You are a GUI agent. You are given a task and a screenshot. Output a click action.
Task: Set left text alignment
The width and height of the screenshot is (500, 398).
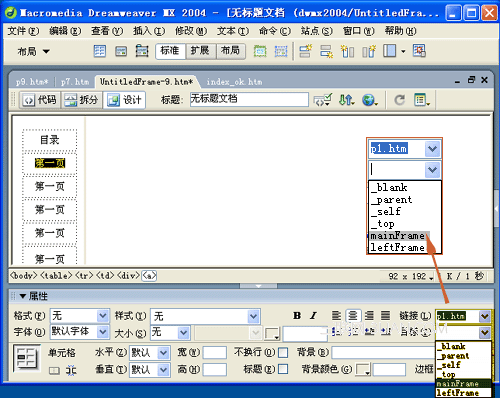pyautogui.click(x=336, y=315)
